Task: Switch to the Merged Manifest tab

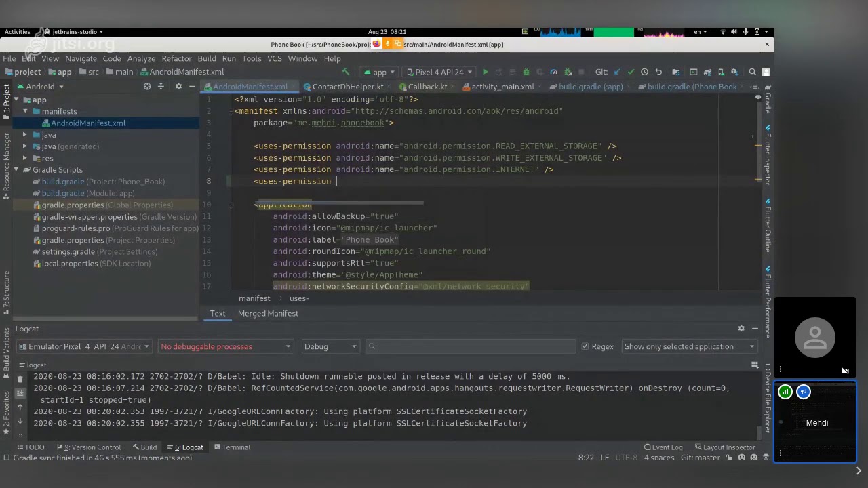Action: [x=268, y=314]
